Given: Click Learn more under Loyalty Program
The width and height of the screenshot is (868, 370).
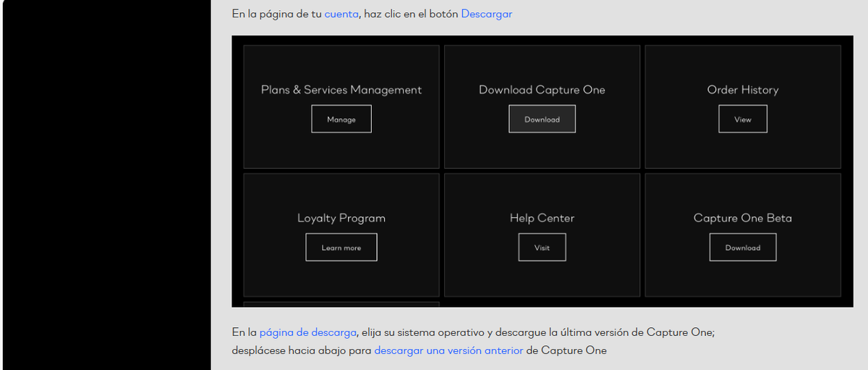Looking at the screenshot, I should pos(341,248).
